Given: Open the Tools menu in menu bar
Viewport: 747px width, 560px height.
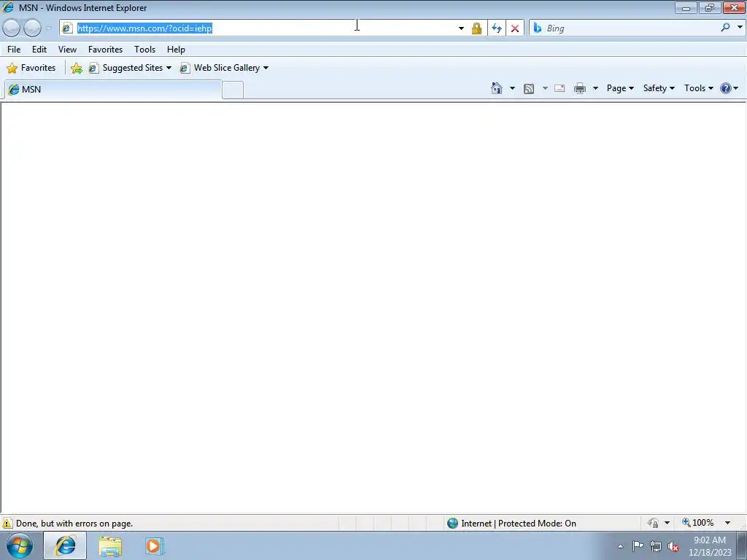Looking at the screenshot, I should pos(145,50).
